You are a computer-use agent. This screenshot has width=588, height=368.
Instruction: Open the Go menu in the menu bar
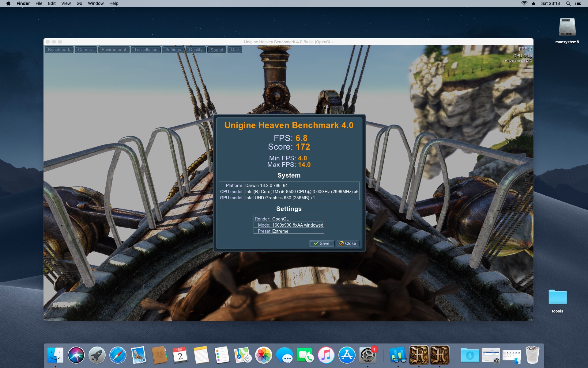click(x=79, y=3)
